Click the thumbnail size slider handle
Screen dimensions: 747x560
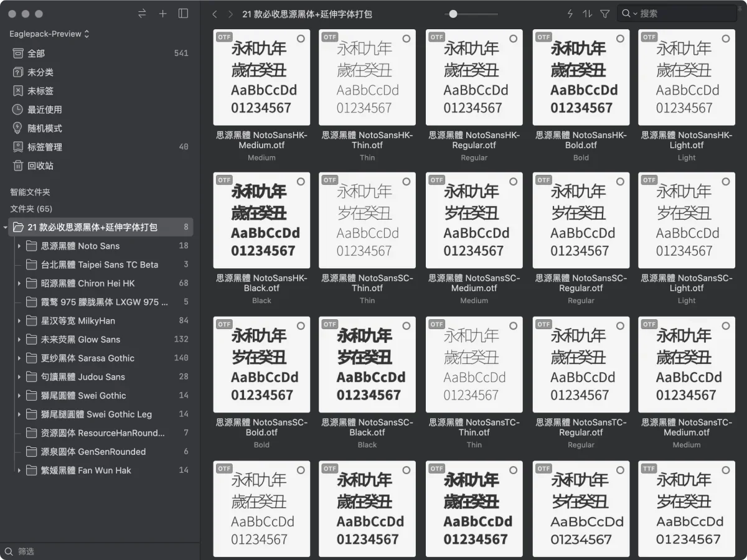(453, 14)
